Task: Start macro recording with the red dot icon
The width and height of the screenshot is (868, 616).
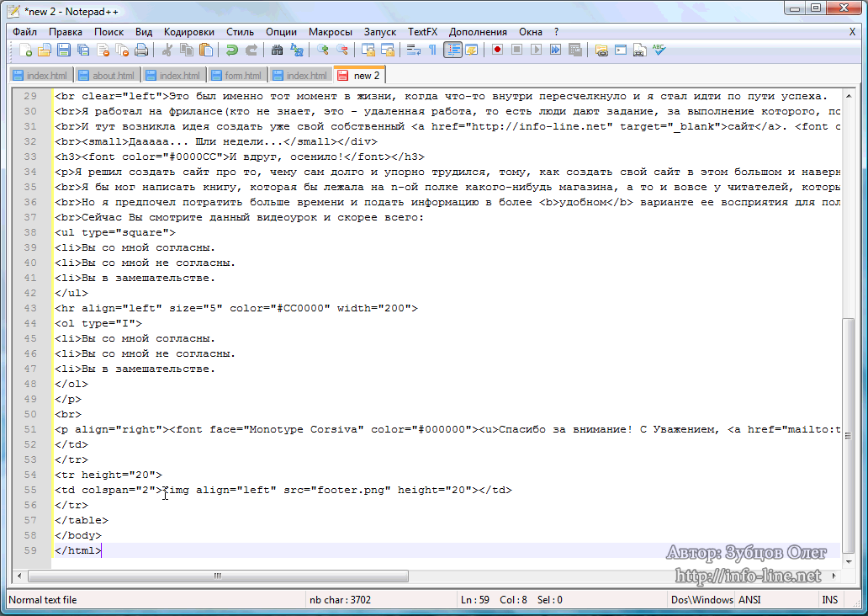Action: click(x=497, y=50)
